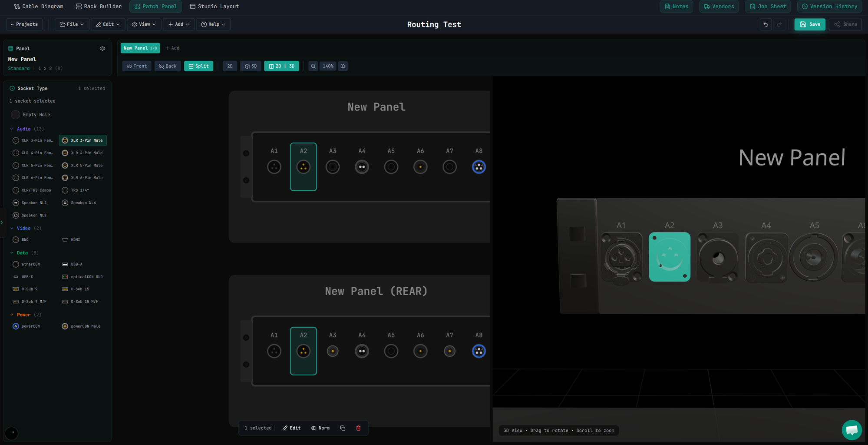This screenshot has height=445, width=868.
Task: Click the Save button
Action: point(810,24)
